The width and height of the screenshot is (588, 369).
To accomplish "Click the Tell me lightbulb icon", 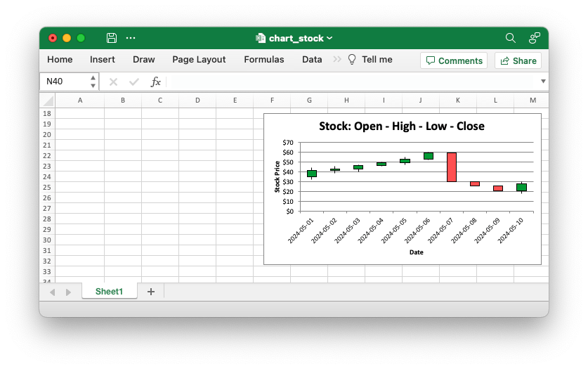I will [x=352, y=60].
